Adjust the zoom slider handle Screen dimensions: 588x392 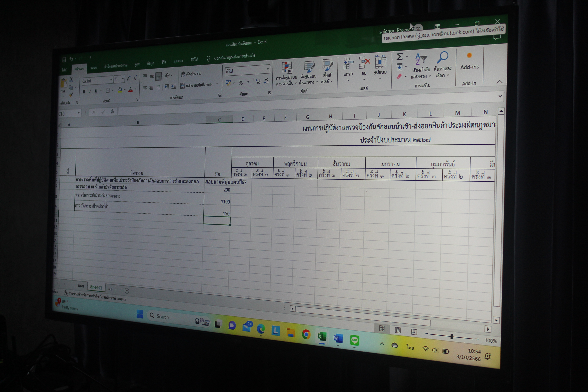click(452, 337)
